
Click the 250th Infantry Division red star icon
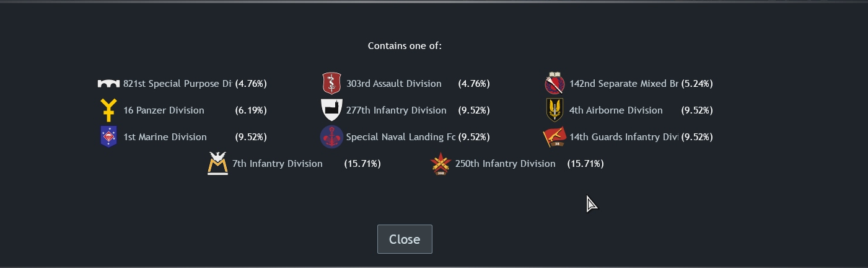tap(441, 164)
